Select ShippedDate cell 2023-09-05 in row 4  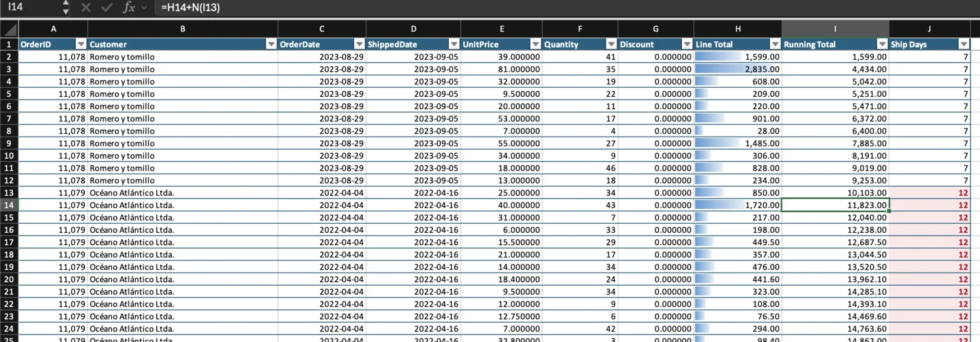(x=413, y=82)
